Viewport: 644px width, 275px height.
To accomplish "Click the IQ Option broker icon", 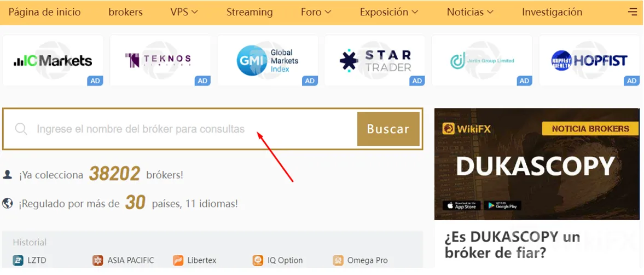I will tap(258, 260).
